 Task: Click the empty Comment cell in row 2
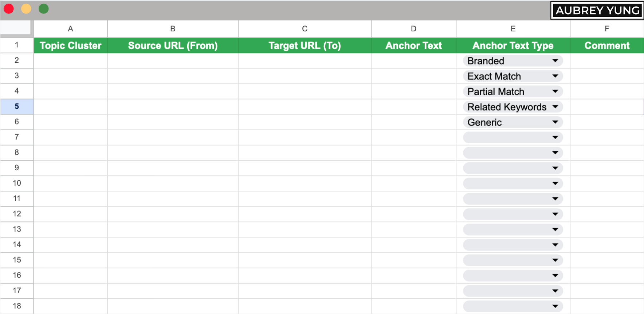(606, 61)
